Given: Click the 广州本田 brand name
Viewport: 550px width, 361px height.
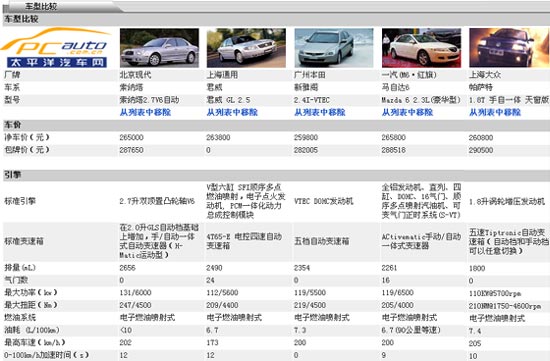Looking at the screenshot, I should pos(310,75).
